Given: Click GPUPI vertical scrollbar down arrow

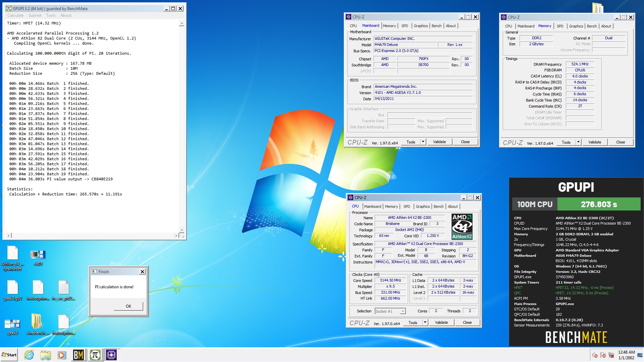Looking at the screenshot, I should [x=181, y=230].
